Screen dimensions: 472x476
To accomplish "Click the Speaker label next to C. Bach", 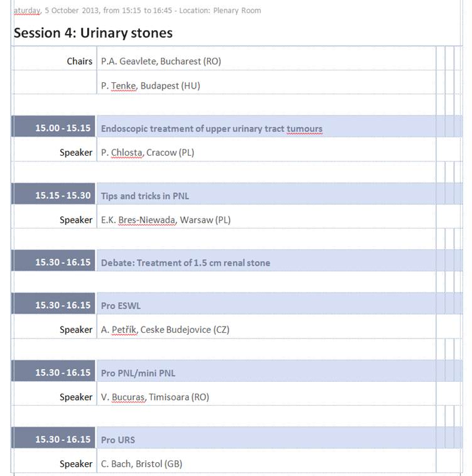I will point(76,464).
